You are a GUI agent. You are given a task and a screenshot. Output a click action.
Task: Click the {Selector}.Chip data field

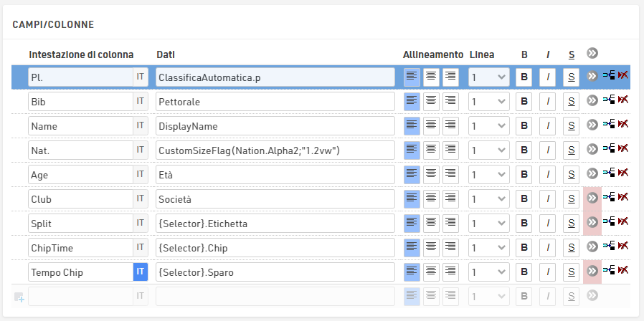pos(275,248)
